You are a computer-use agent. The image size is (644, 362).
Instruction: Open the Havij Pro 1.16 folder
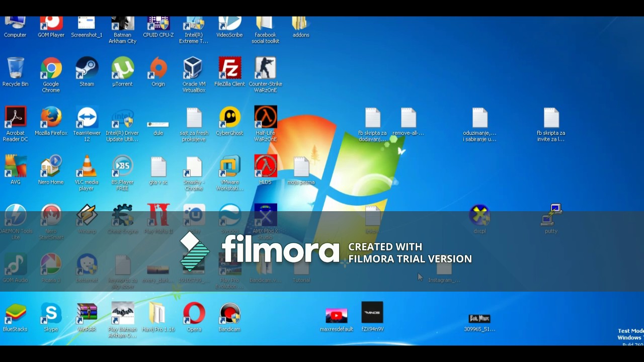point(158,313)
